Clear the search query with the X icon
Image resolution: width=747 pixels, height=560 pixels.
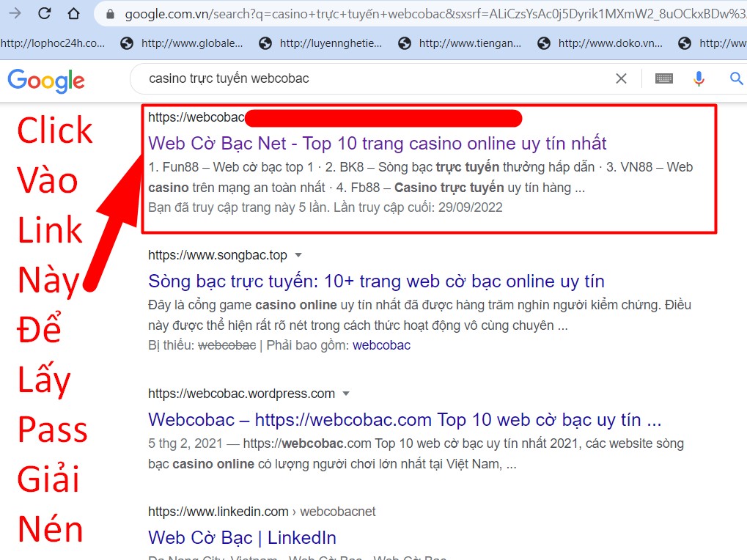[x=621, y=78]
